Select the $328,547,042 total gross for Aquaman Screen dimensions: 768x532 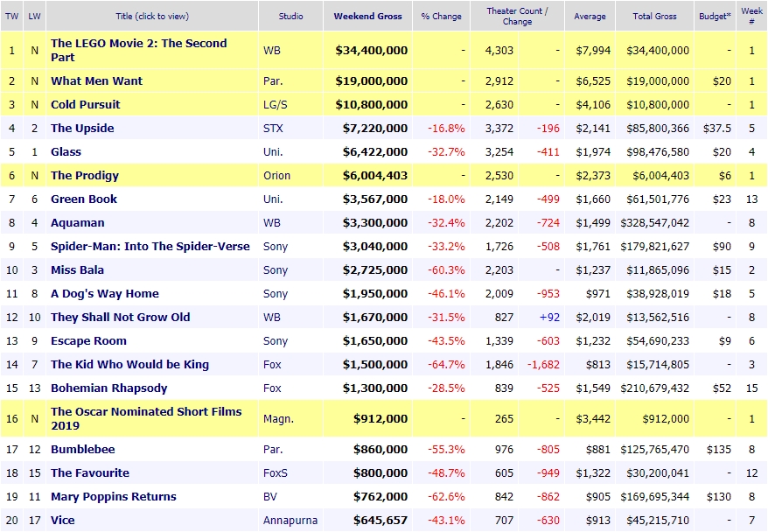(x=655, y=222)
